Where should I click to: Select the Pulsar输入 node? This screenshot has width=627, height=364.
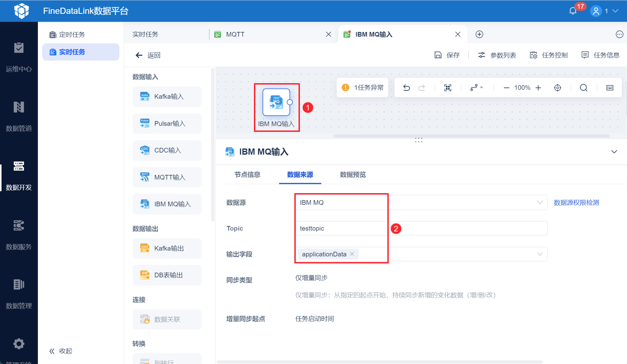[167, 124]
